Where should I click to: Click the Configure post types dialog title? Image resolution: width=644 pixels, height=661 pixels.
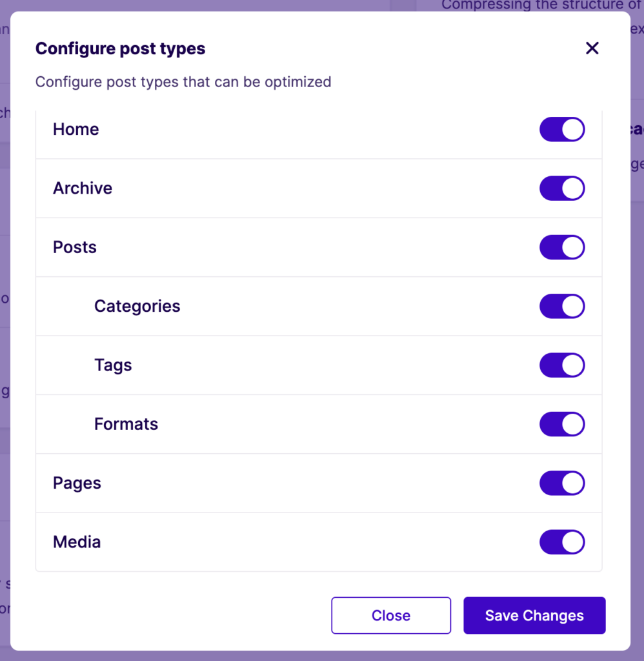click(120, 48)
